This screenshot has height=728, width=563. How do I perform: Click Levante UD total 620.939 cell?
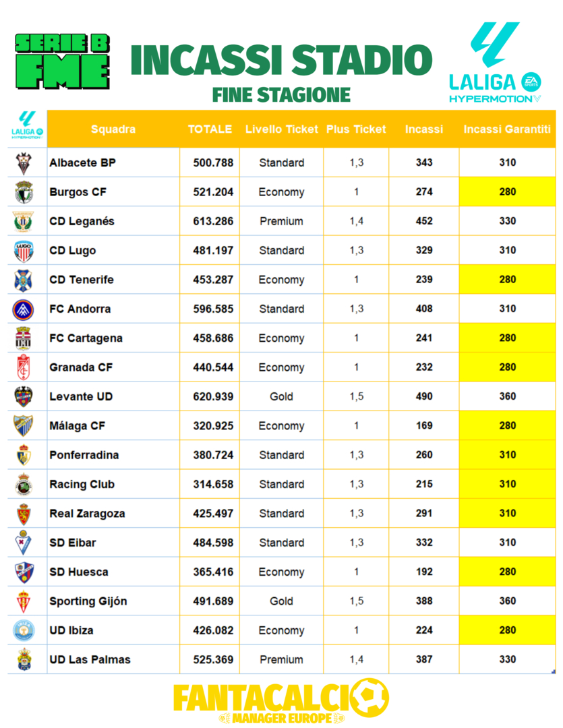[213, 396]
